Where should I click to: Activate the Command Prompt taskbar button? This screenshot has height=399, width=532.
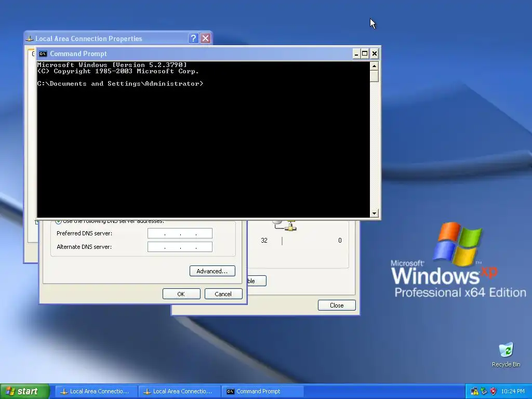pyautogui.click(x=262, y=391)
